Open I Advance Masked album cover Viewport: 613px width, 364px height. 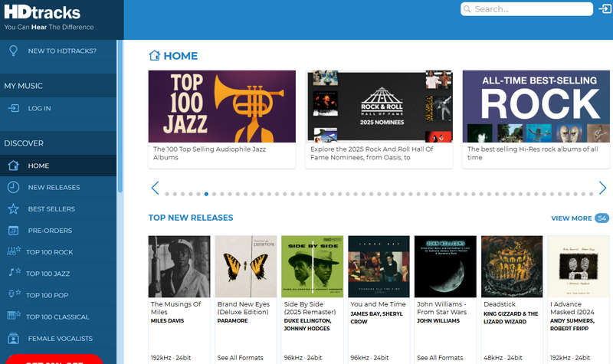point(579,266)
